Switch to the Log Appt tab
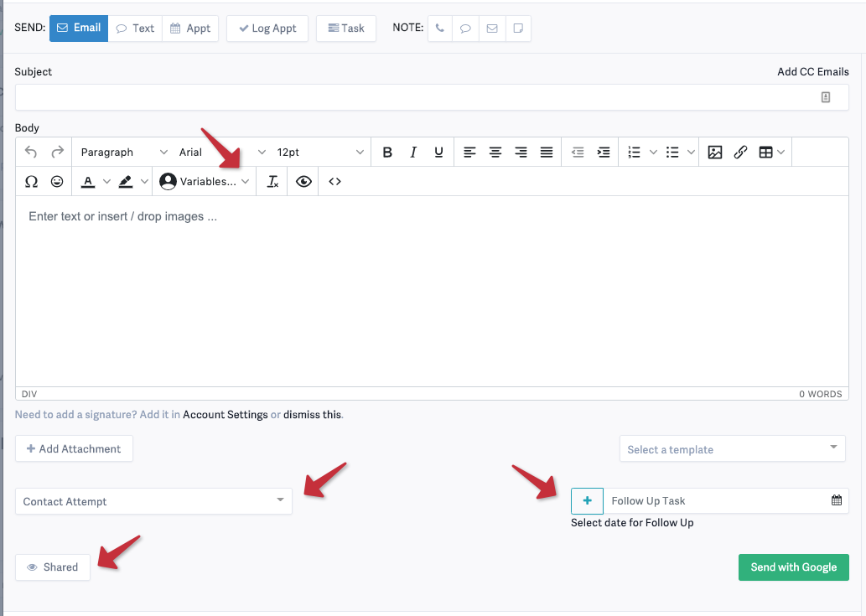This screenshot has height=616, width=866. coord(267,28)
